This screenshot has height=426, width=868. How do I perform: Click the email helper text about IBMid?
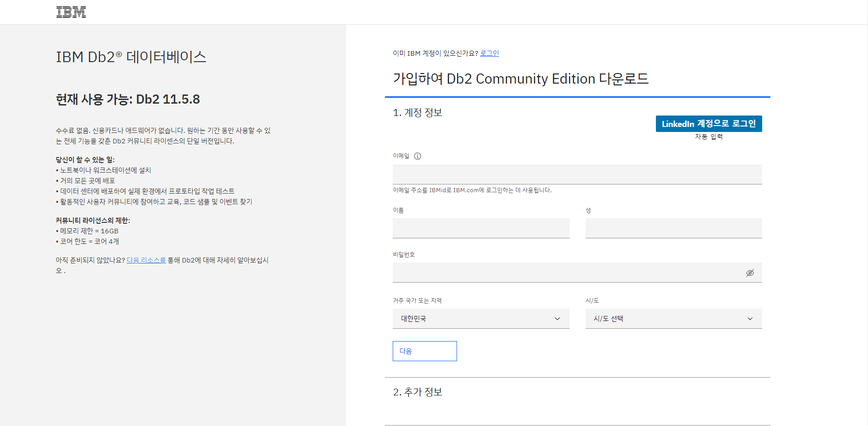click(x=472, y=190)
